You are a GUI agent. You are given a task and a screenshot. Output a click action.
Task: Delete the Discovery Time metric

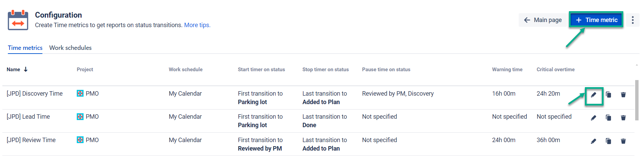[x=623, y=95]
